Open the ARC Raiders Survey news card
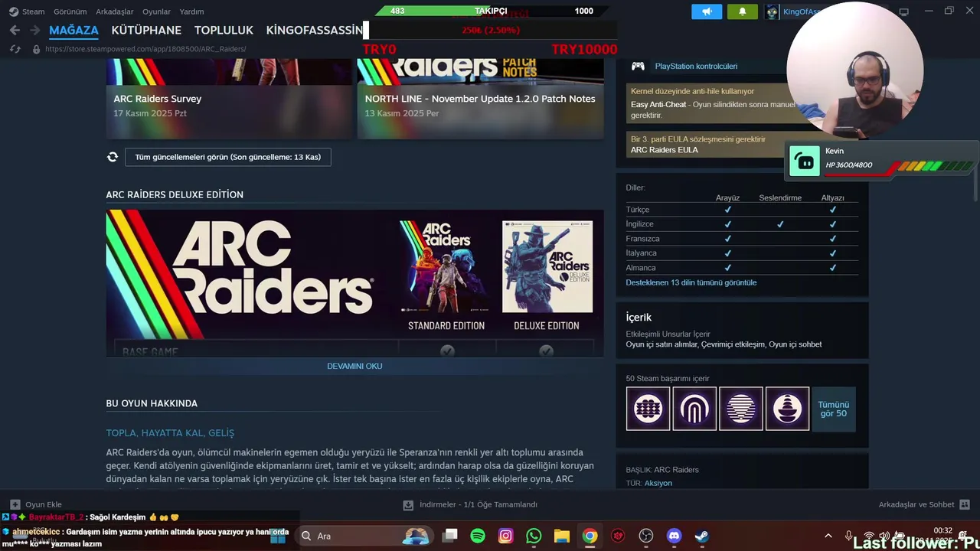 (x=229, y=98)
